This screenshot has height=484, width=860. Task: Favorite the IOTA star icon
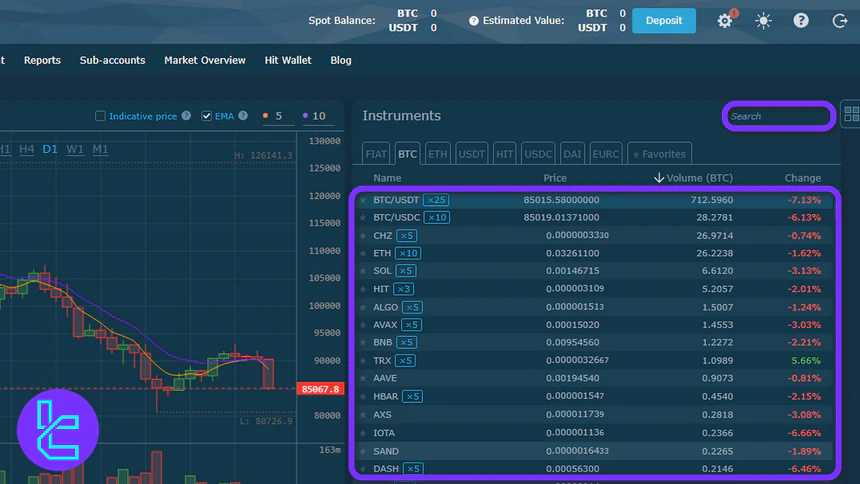(363, 433)
